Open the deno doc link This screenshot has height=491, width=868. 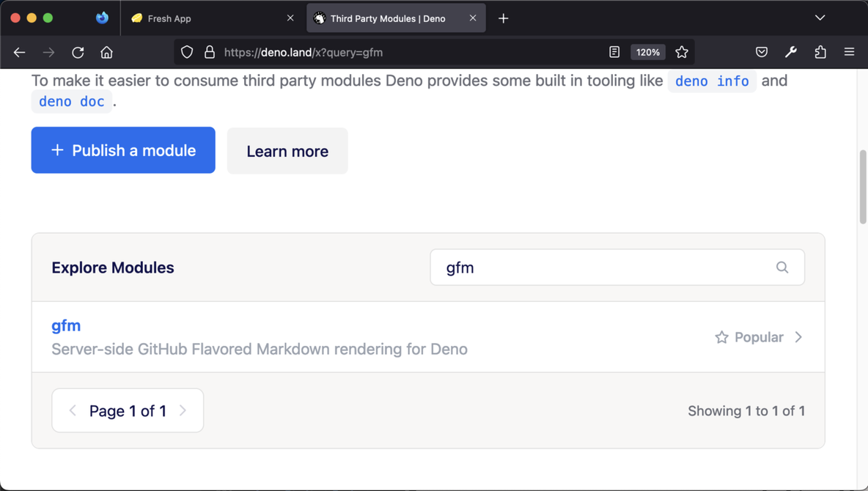(71, 102)
